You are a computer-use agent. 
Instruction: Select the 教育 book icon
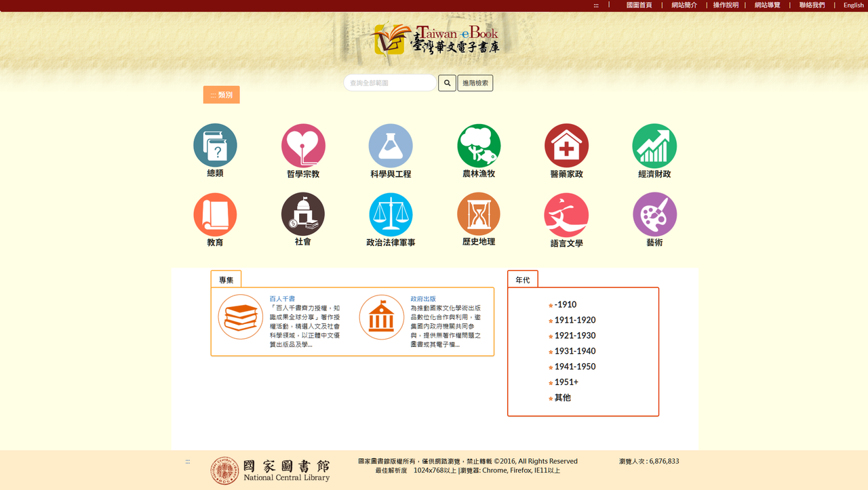tap(215, 214)
